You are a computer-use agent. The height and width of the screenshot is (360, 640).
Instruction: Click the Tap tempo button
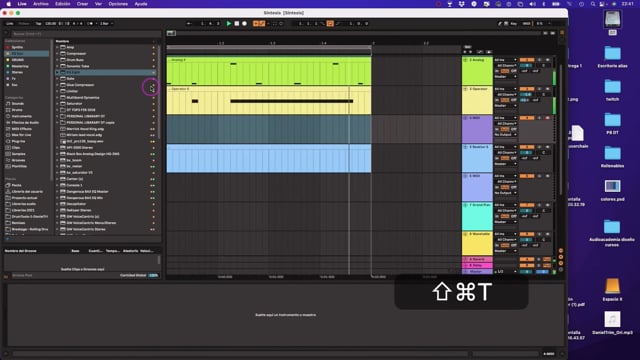click(38, 24)
